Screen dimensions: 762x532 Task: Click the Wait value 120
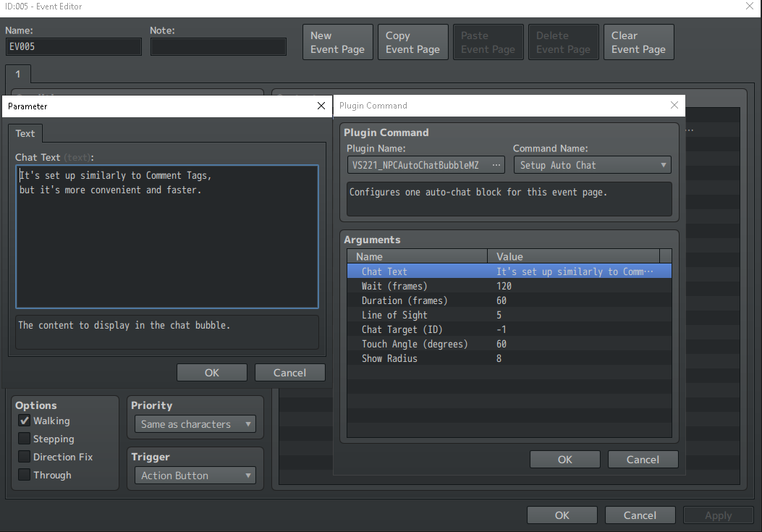[x=504, y=286]
